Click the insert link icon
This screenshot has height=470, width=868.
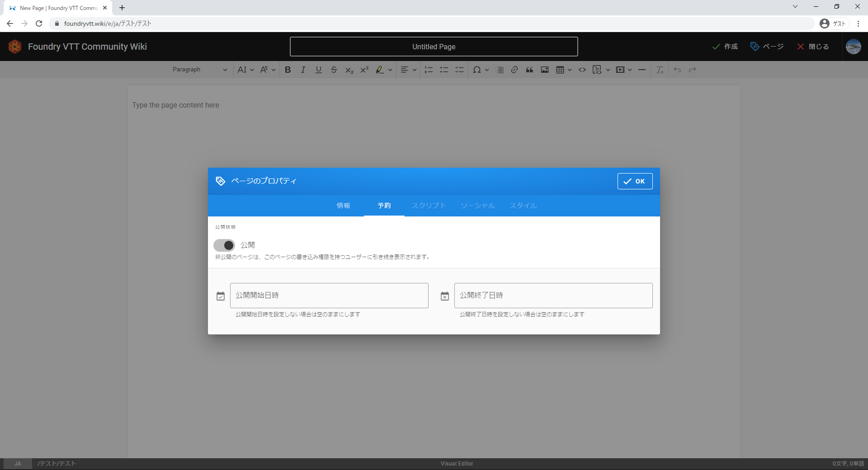[514, 70]
